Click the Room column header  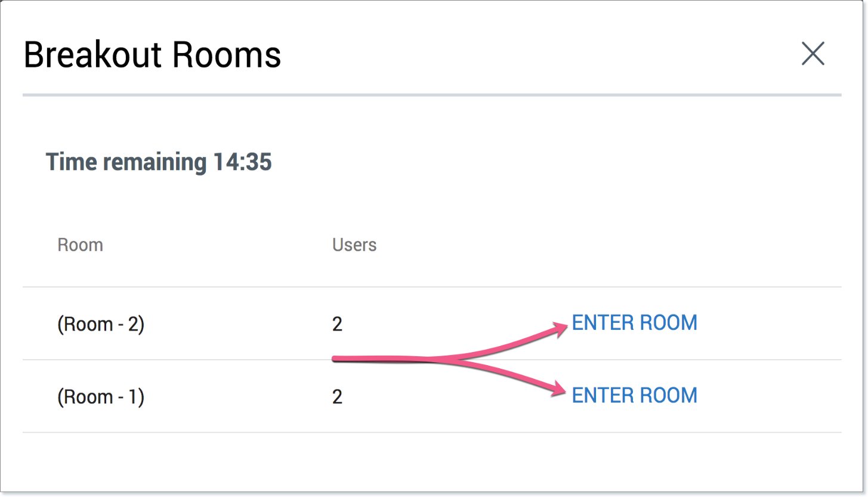tap(80, 245)
